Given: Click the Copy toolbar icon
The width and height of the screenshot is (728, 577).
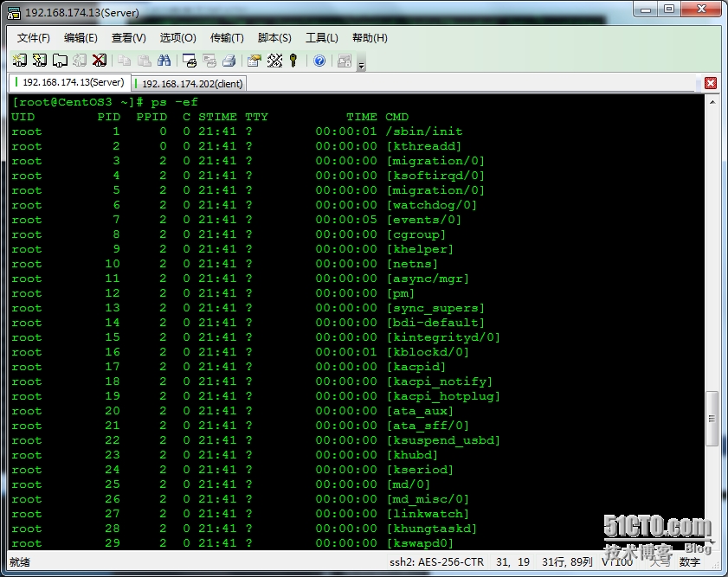Looking at the screenshot, I should point(124,61).
